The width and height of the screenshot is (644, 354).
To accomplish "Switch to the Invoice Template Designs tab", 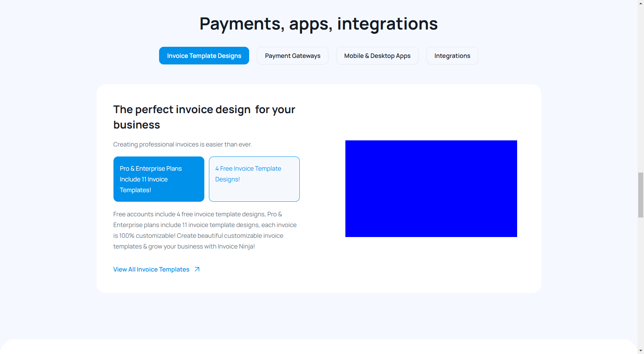I will click(x=204, y=56).
